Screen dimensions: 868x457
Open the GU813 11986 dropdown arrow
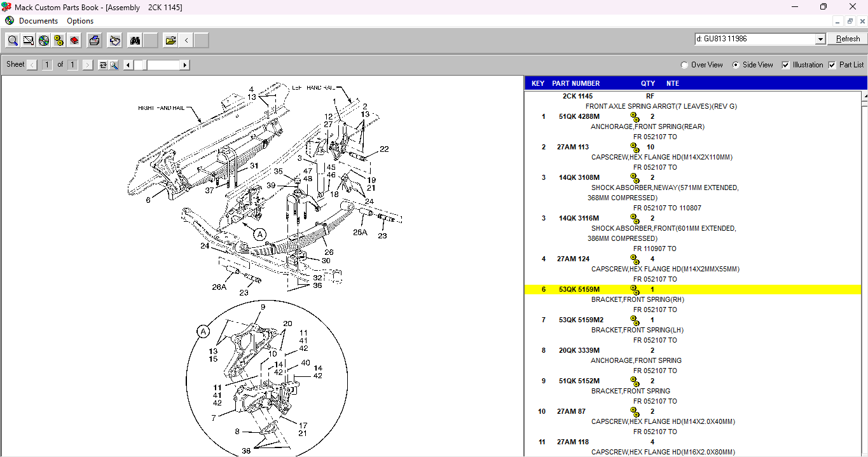coord(820,39)
